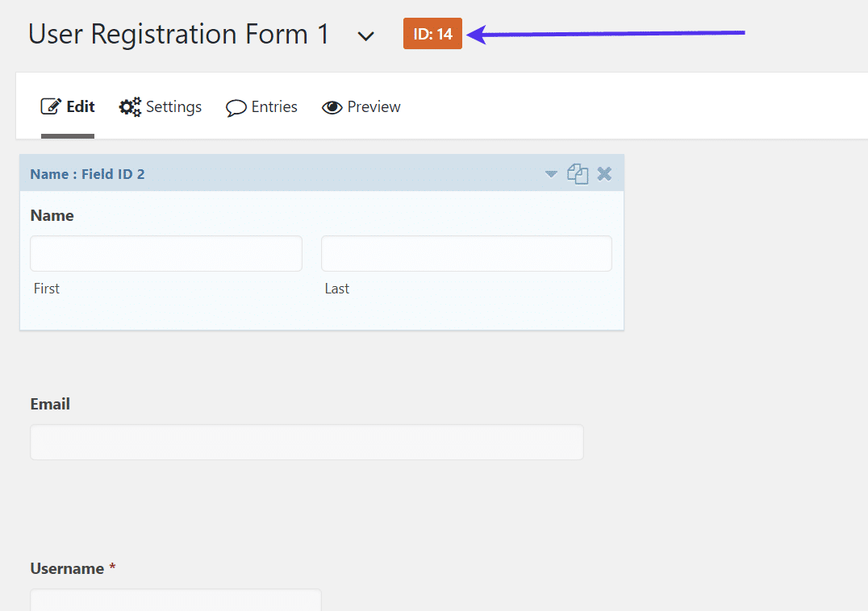Click the orange ID: 14 badge

point(432,35)
